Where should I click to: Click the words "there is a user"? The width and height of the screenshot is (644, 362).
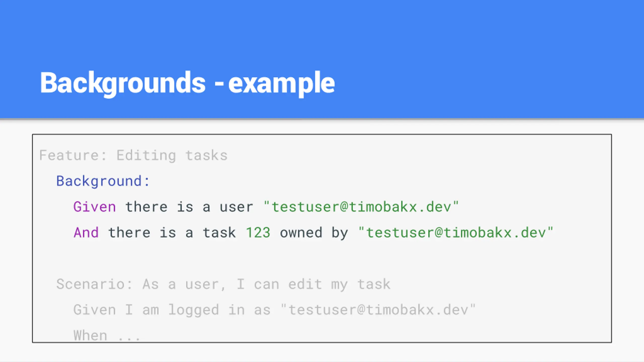(189, 207)
